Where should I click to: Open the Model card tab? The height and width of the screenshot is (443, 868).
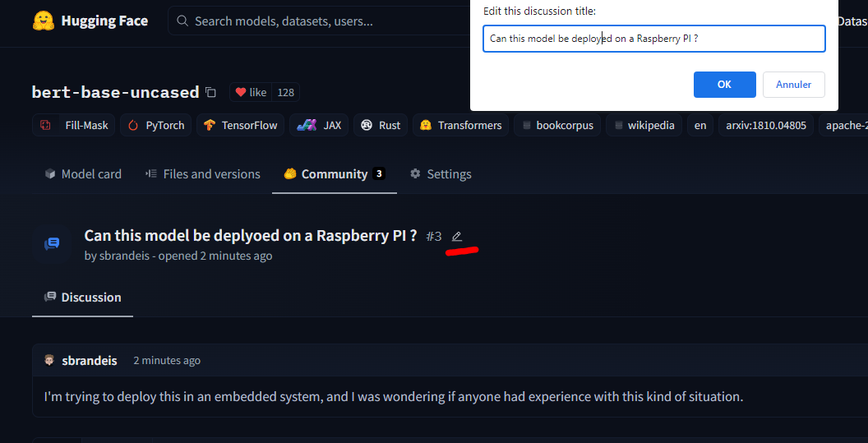click(83, 174)
